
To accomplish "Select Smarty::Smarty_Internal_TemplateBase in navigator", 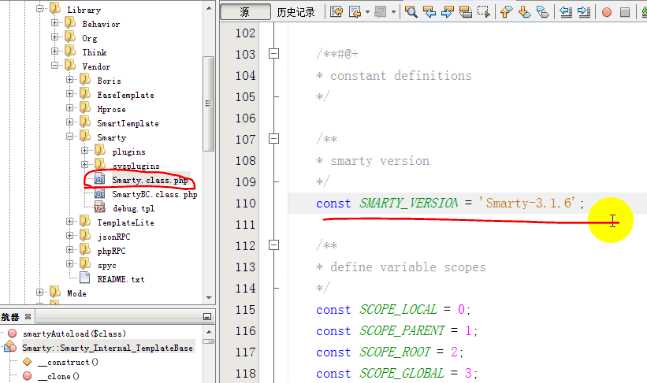I will click(107, 348).
